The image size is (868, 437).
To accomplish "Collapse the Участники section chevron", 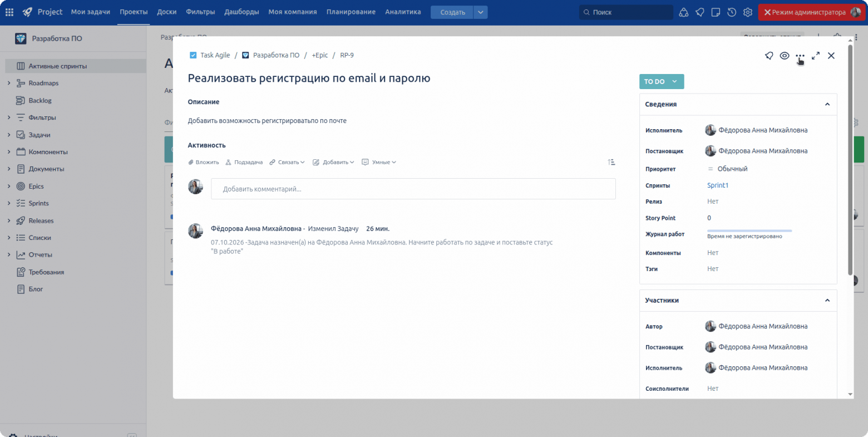I will [827, 300].
